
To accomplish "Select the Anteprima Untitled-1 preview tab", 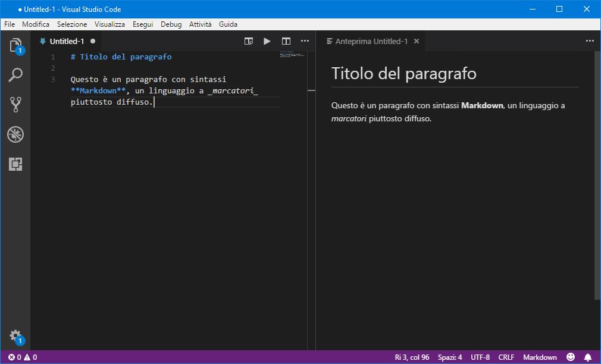I will tap(371, 41).
